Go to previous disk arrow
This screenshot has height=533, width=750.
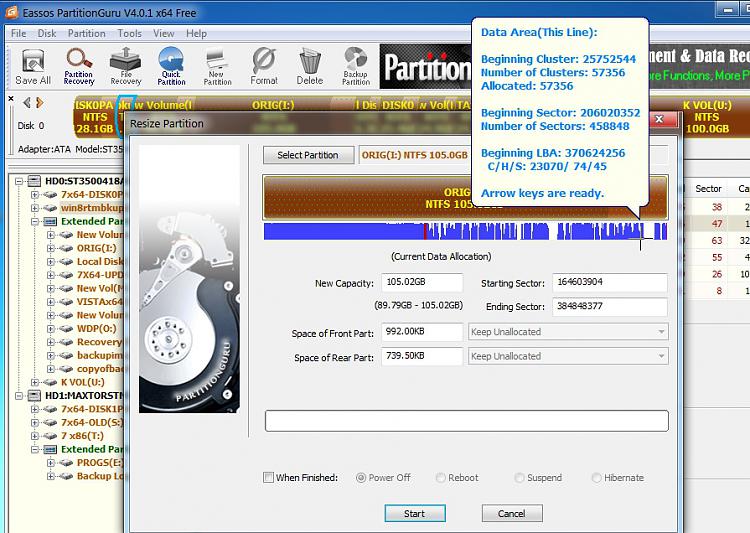pyautogui.click(x=27, y=102)
